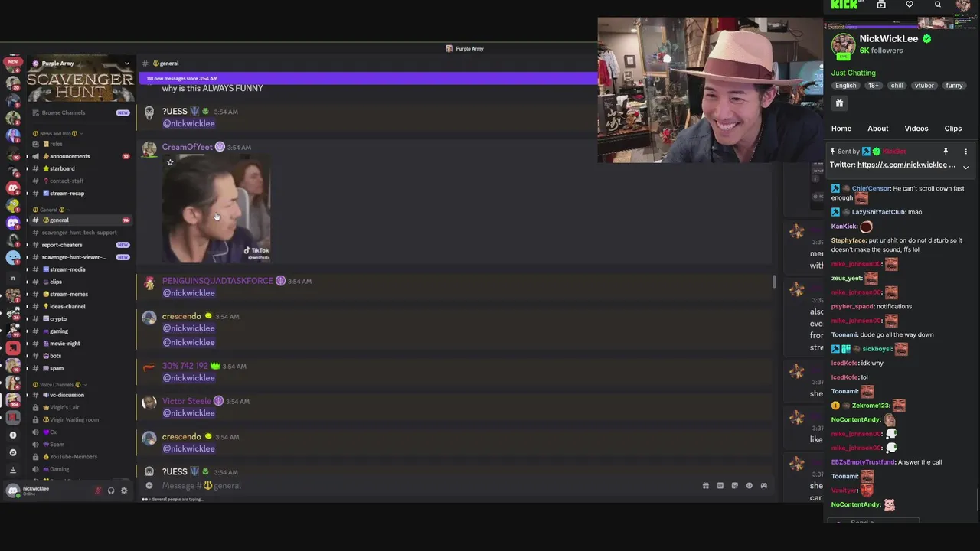Collapse the General category
The image size is (980, 551).
(x=49, y=210)
